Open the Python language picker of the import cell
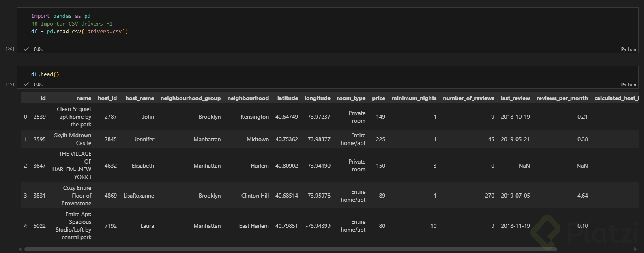Viewport: 644px width, 253px height. coord(629,49)
